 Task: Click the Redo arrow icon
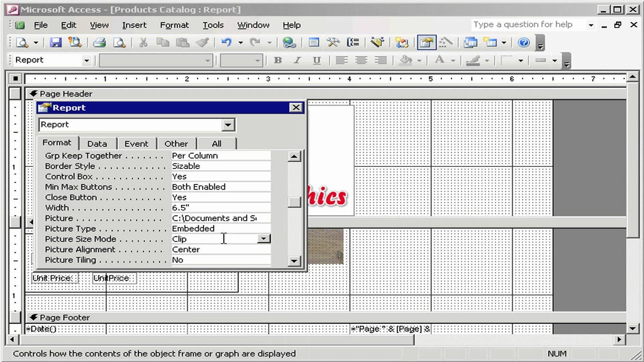(255, 43)
